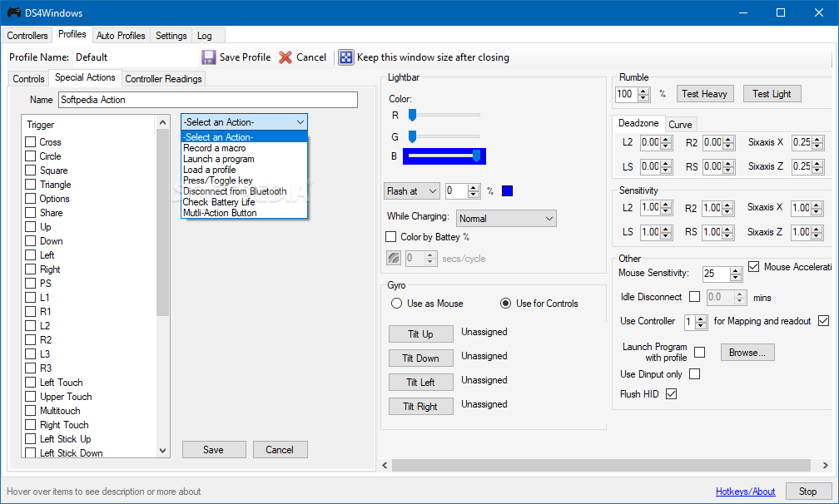
Task: Open the Controller Readings sub-tab
Action: 163,78
